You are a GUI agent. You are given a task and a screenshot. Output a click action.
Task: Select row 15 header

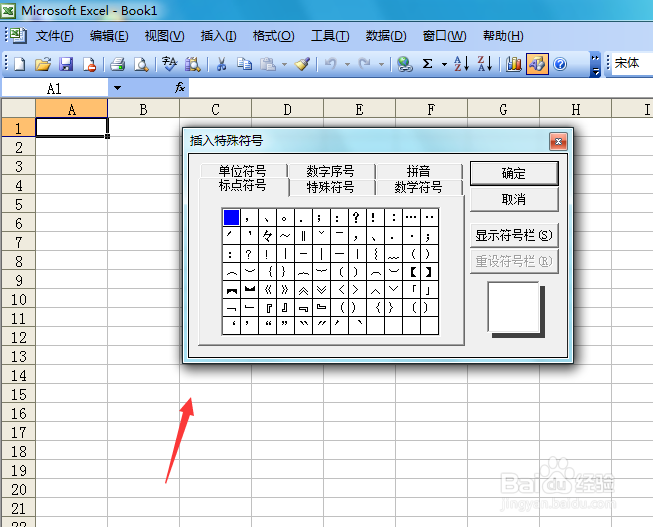[19, 395]
